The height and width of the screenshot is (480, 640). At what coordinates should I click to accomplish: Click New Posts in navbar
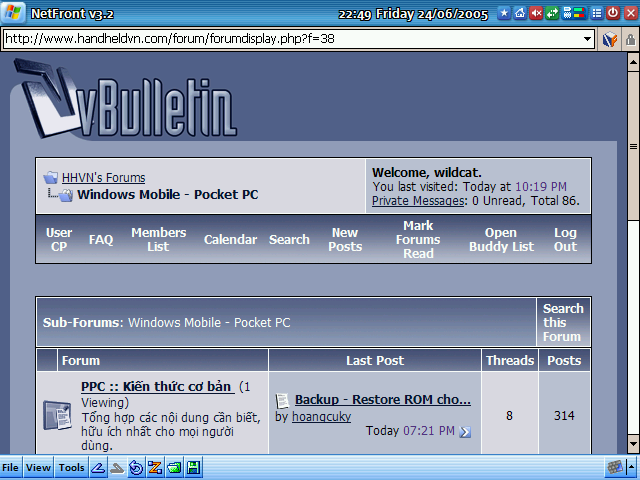click(345, 239)
